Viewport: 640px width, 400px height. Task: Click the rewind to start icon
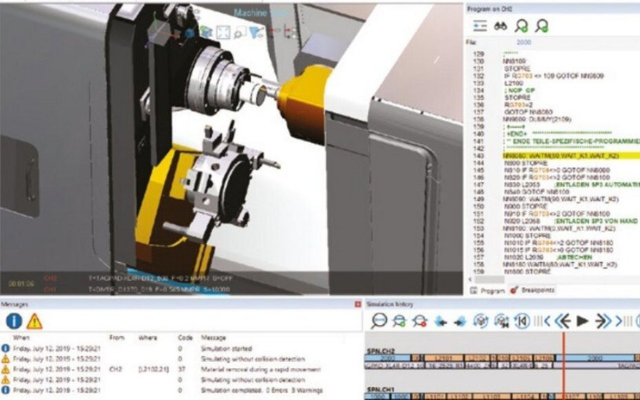click(522, 321)
